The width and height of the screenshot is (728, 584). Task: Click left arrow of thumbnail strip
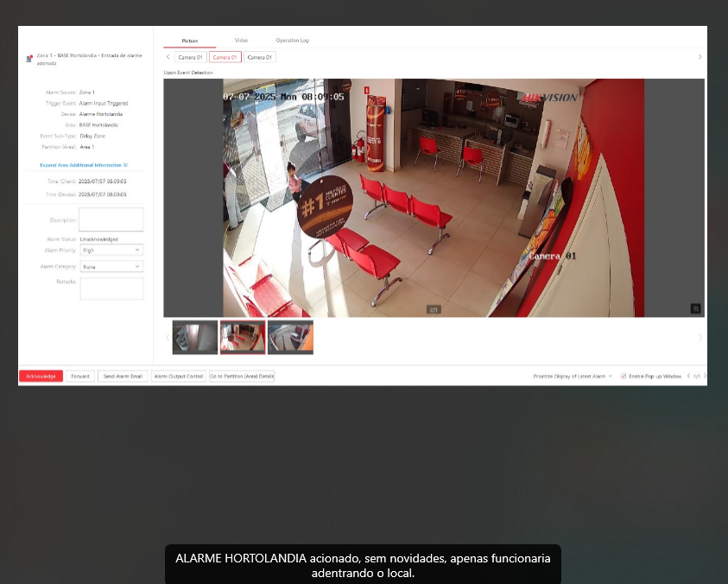(x=168, y=337)
